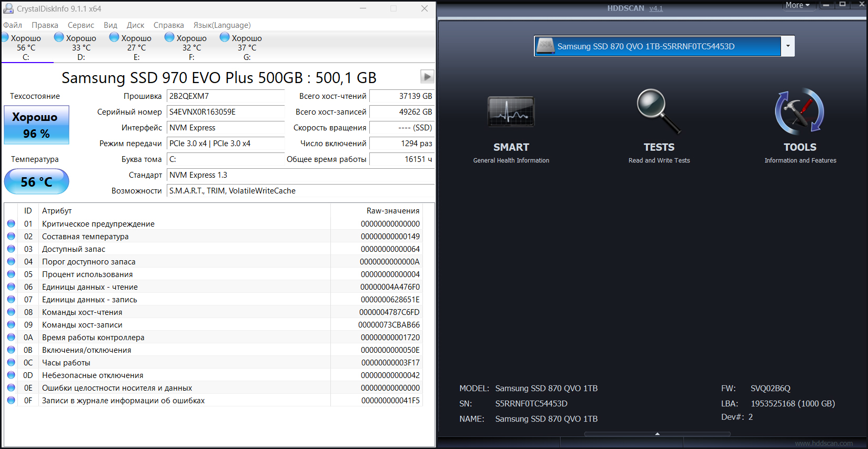The width and height of the screenshot is (868, 449).
Task: Click the Хорошо 96 % health status button
Action: [x=36, y=125]
